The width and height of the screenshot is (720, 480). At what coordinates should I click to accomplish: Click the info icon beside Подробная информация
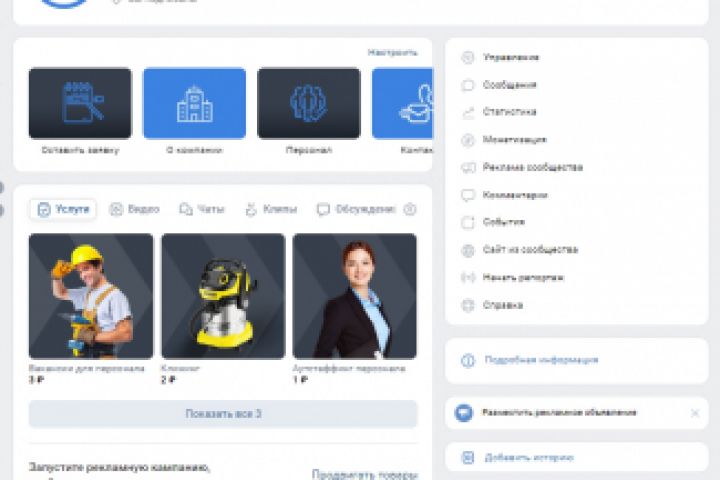coord(467,360)
